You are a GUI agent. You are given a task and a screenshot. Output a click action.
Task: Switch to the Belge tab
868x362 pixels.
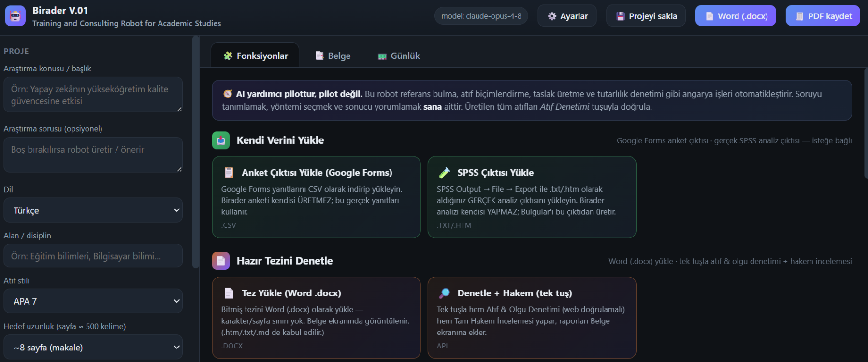click(x=333, y=56)
